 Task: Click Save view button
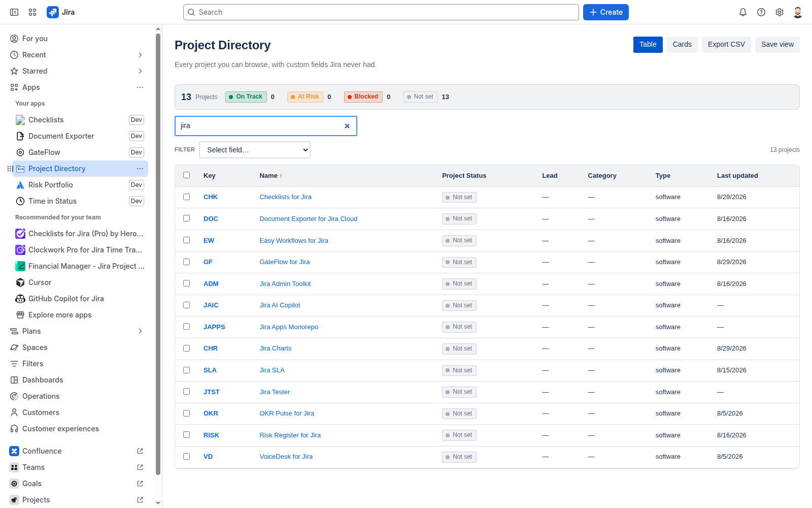[x=777, y=45]
